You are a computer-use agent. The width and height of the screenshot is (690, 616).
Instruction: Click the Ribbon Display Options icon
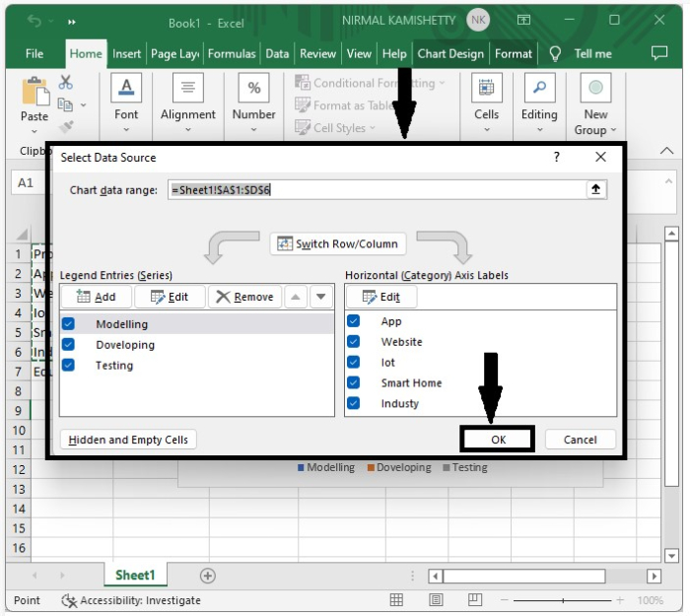523,20
